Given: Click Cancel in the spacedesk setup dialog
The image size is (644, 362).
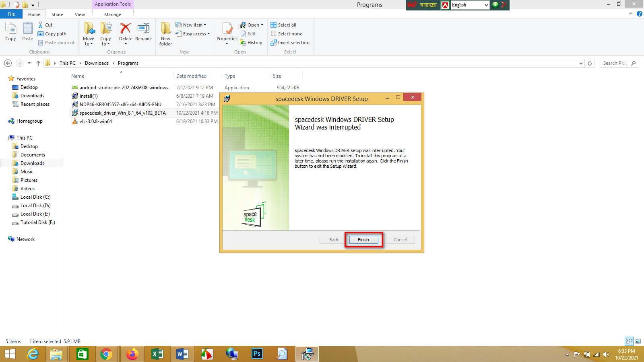Looking at the screenshot, I should pos(400,240).
